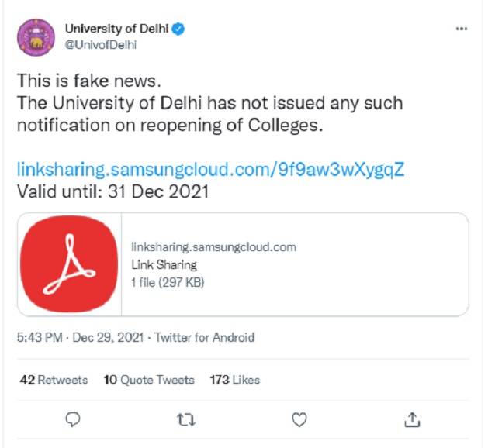Click the card's linksharing.samsungcloud.com domain text
The image size is (495, 448).
point(214,247)
